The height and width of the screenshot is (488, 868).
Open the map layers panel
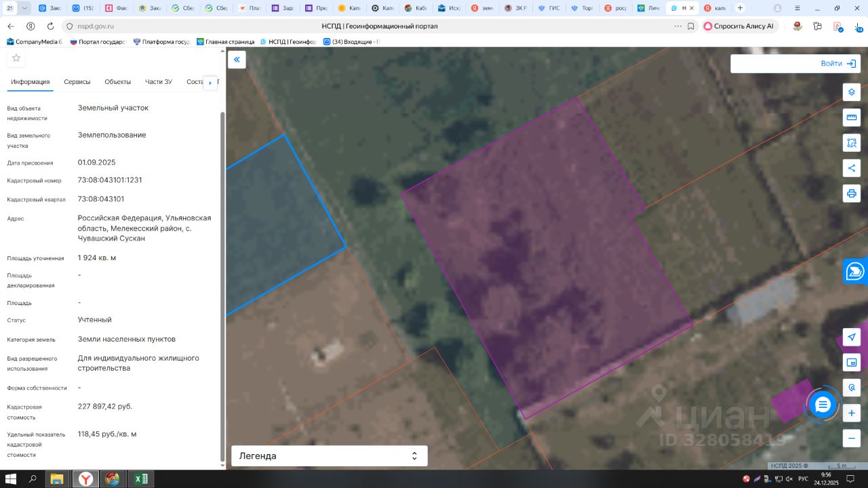coord(852,92)
